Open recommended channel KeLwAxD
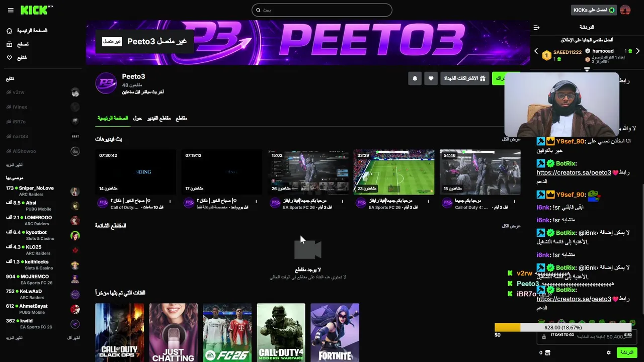 [x=43, y=294]
